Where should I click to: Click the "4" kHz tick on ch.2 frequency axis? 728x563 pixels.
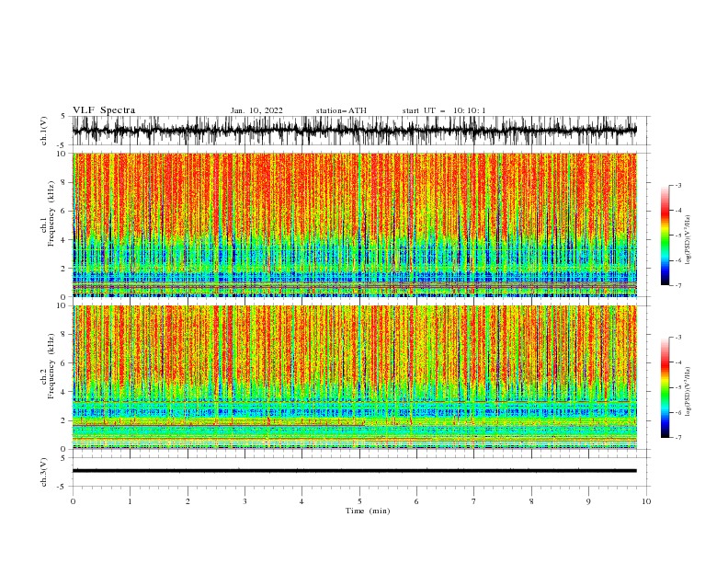pos(65,392)
